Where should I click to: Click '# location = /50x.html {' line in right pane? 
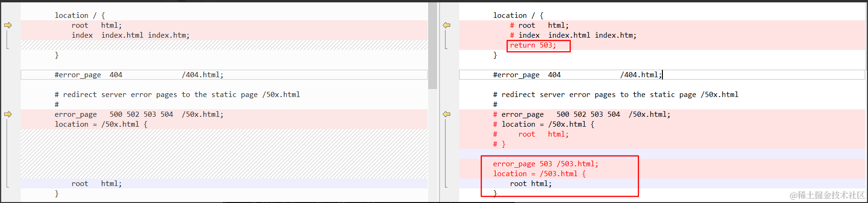543,124
